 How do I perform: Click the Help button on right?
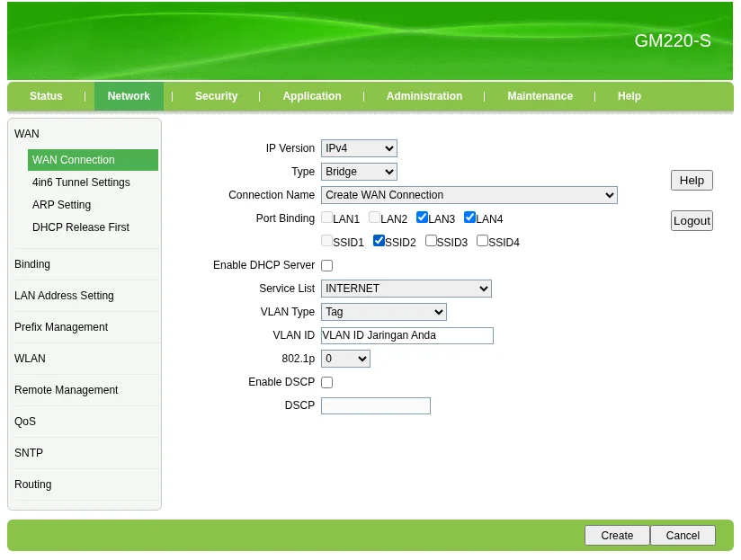(692, 181)
